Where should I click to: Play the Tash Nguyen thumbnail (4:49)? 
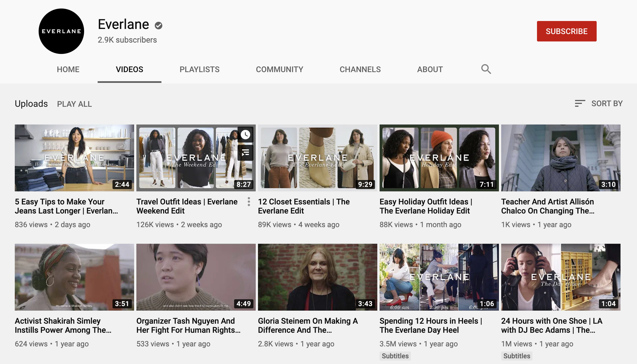[196, 277]
